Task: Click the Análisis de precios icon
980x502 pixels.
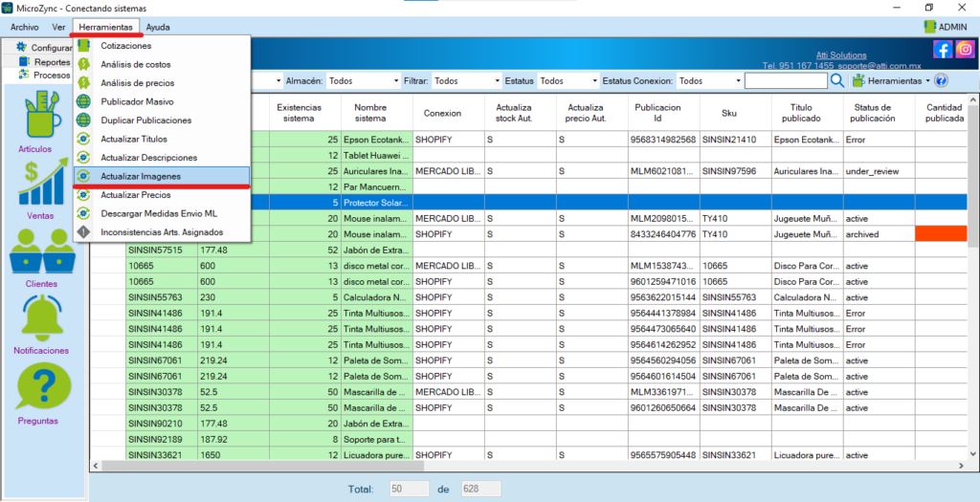Action: [x=84, y=82]
